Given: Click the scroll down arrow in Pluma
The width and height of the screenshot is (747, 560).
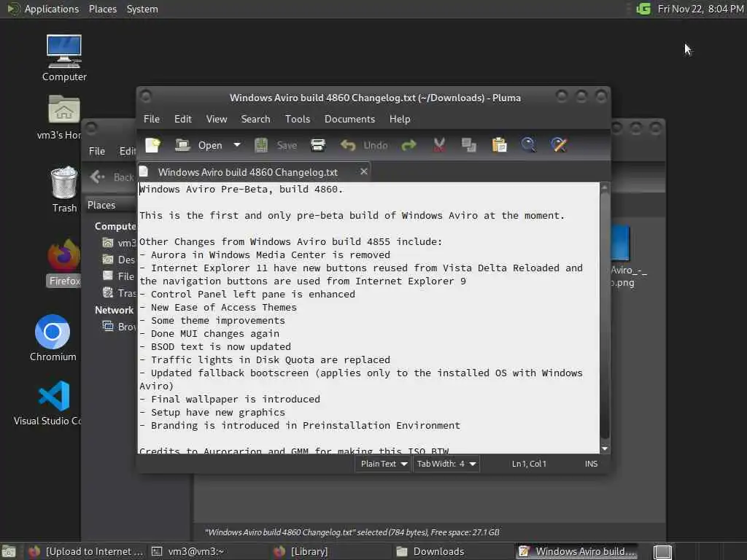Looking at the screenshot, I should point(605,448).
